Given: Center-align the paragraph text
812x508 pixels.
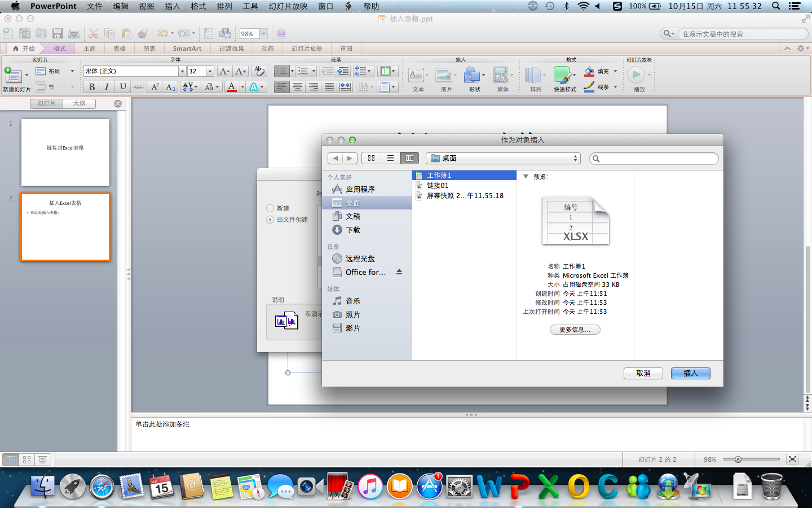Looking at the screenshot, I should pyautogui.click(x=297, y=87).
